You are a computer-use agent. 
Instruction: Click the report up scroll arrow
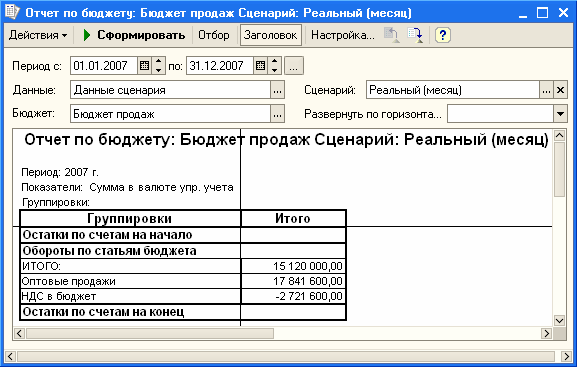click(559, 135)
